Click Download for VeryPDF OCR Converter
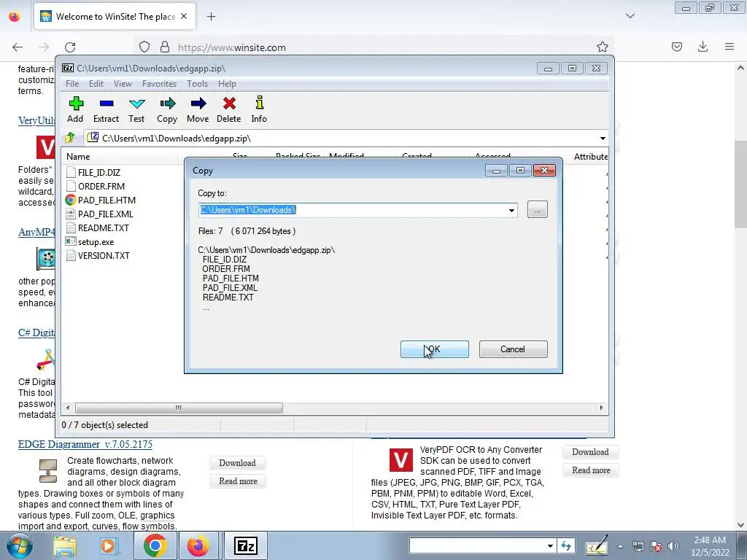Screen dimensions: 747x560 click(x=590, y=452)
